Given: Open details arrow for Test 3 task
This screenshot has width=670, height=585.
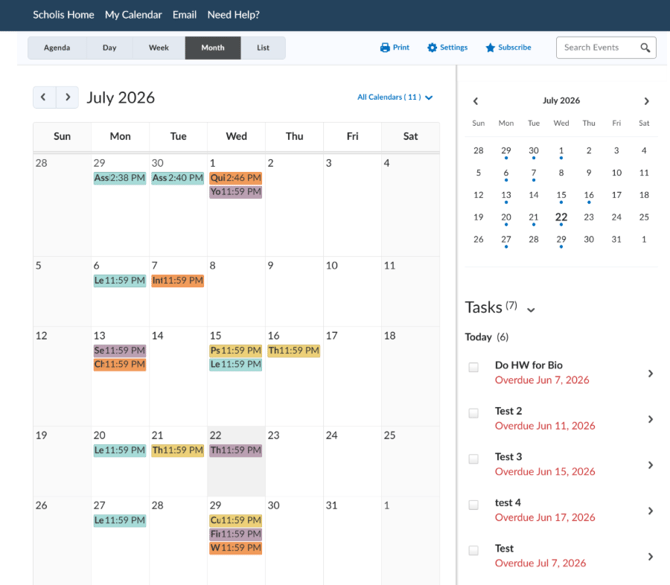Looking at the screenshot, I should click(650, 465).
